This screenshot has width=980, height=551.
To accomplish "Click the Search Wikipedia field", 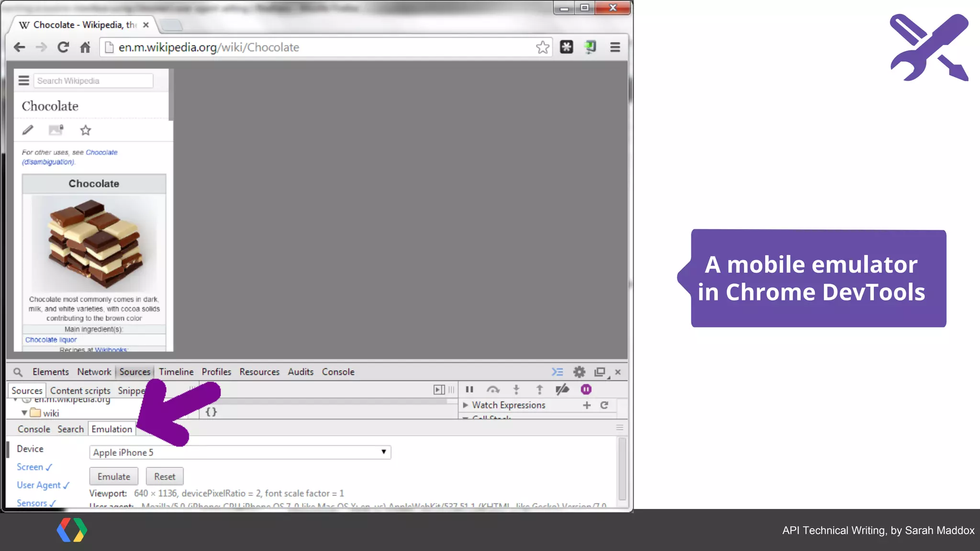I will (x=93, y=81).
